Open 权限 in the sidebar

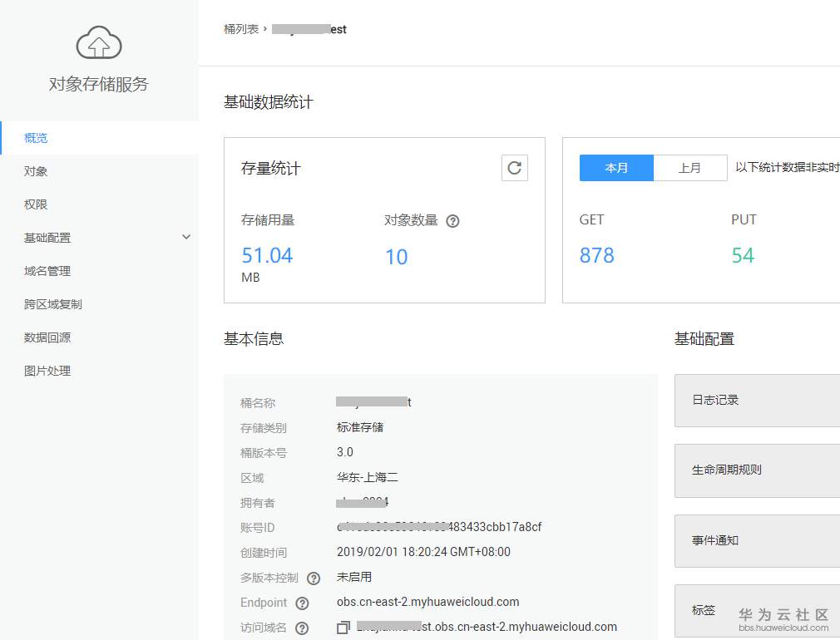[100, 204]
